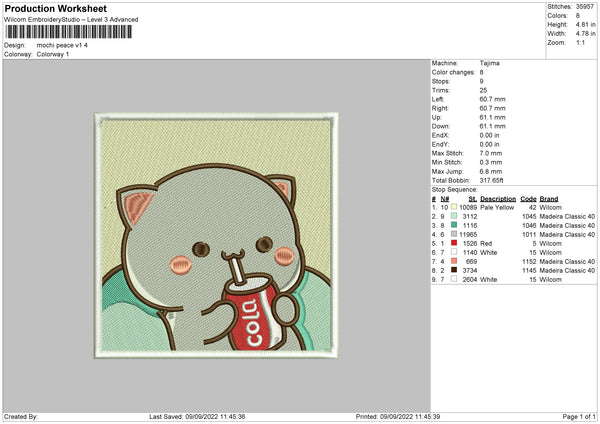Click the 'Stop Sequence:' label
The height and width of the screenshot is (424, 600).
(454, 189)
